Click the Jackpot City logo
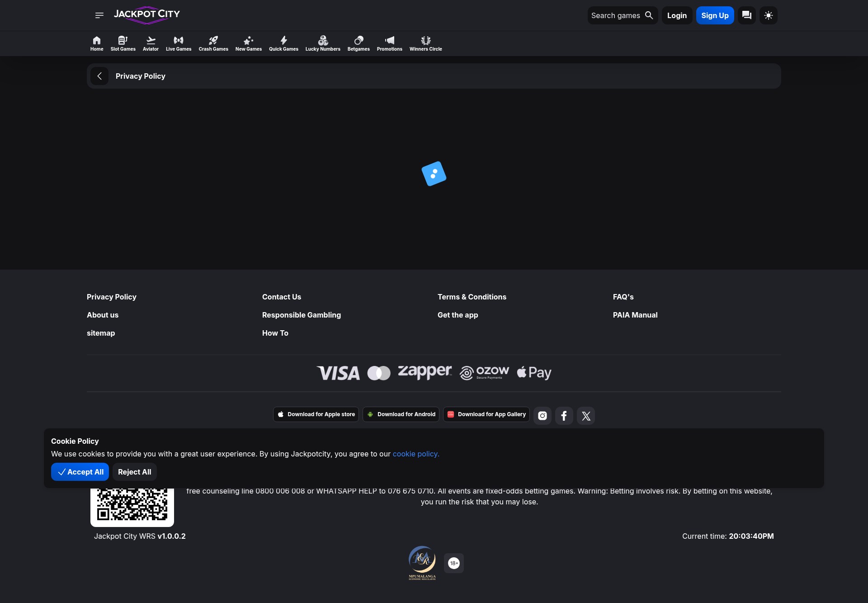Viewport: 868px width, 603px height. 146,15
